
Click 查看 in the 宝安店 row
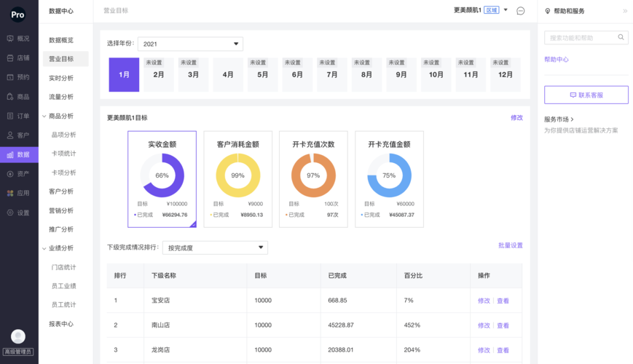click(x=503, y=301)
